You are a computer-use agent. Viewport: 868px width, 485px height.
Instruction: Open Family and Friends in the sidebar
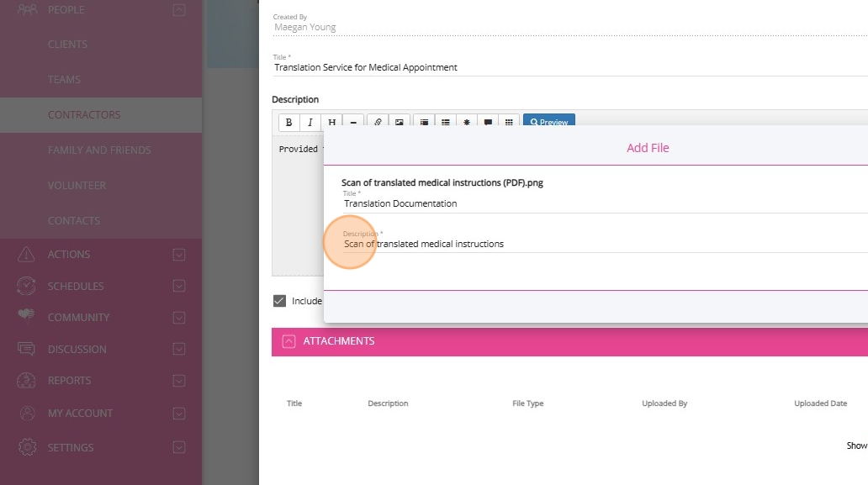(x=99, y=150)
